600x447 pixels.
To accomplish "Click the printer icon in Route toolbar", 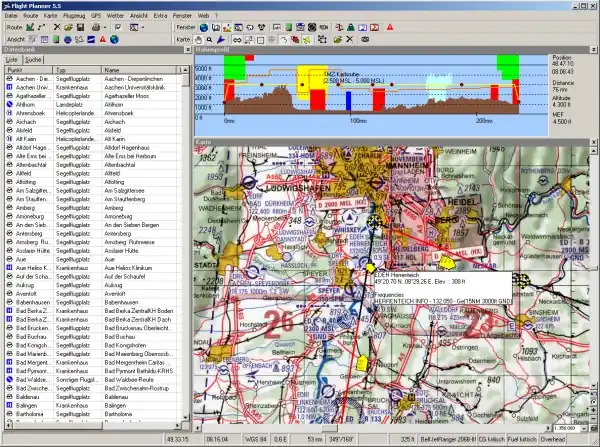I will pos(96,27).
